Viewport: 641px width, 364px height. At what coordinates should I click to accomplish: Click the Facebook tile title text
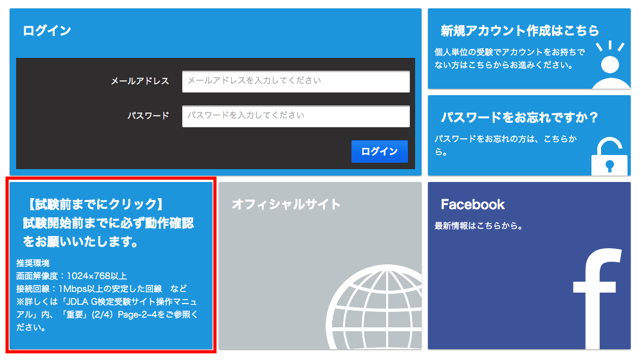click(472, 204)
